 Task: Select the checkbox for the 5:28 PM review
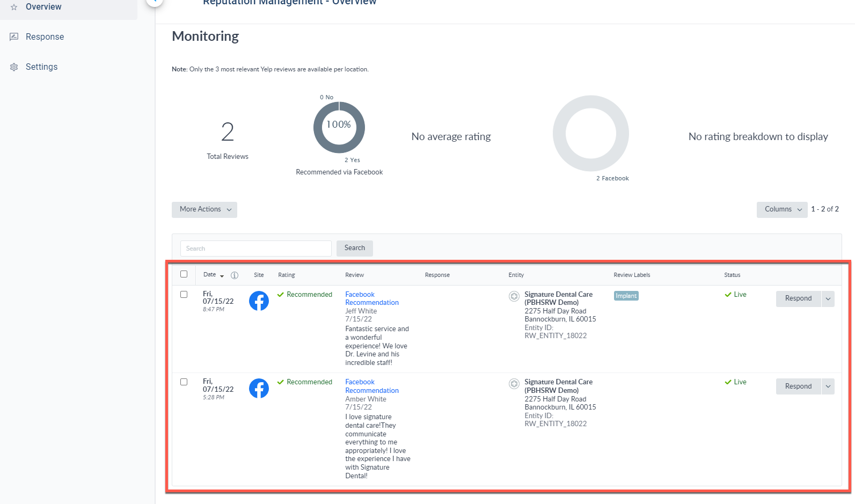point(184,382)
